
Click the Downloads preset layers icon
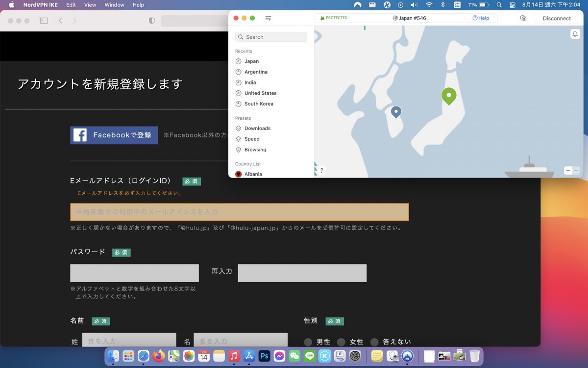tap(239, 128)
